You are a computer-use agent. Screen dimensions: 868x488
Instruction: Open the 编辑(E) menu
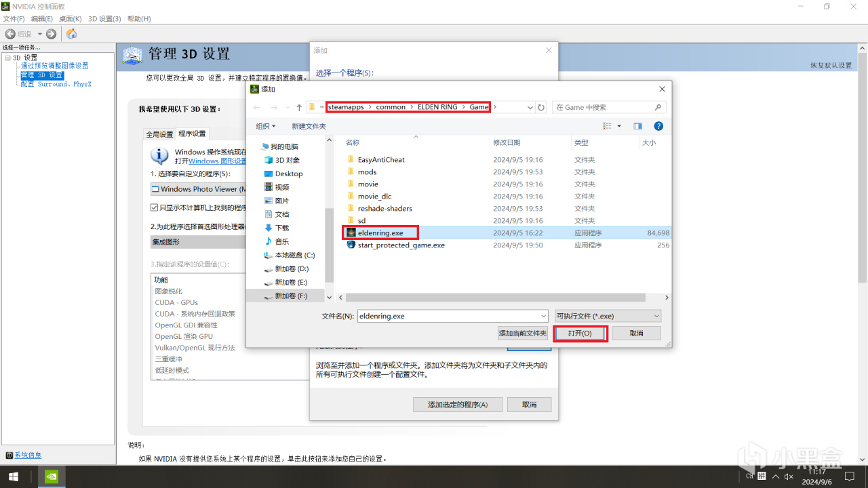(x=42, y=18)
